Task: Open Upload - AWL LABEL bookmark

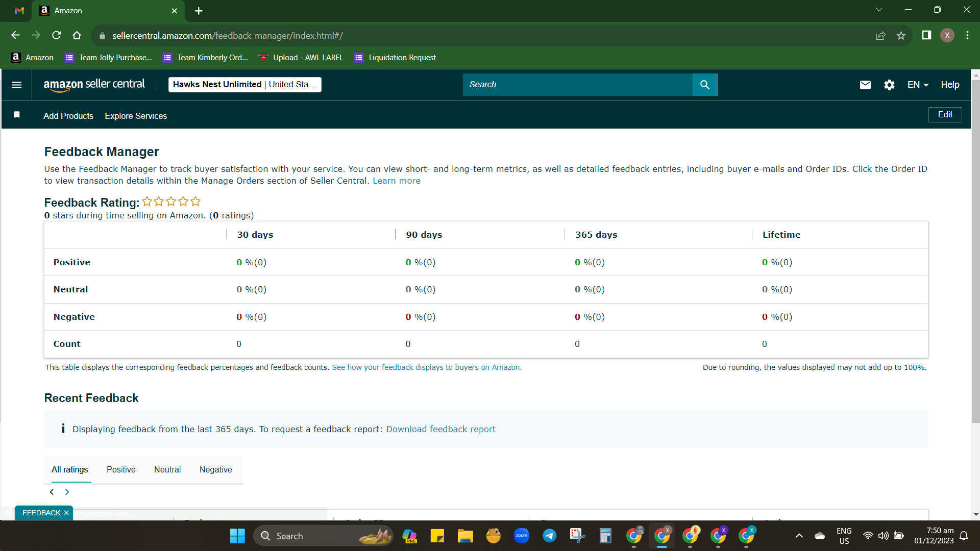Action: [301, 58]
